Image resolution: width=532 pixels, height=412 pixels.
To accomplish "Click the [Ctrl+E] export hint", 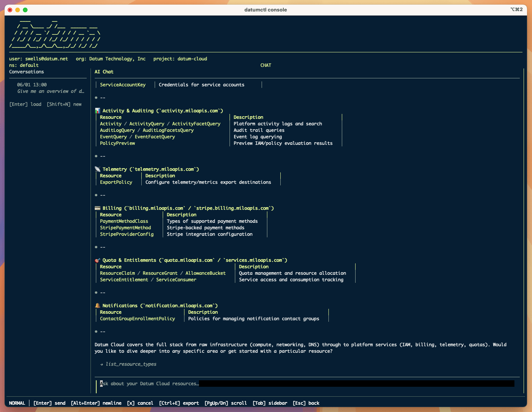I will pyautogui.click(x=179, y=403).
